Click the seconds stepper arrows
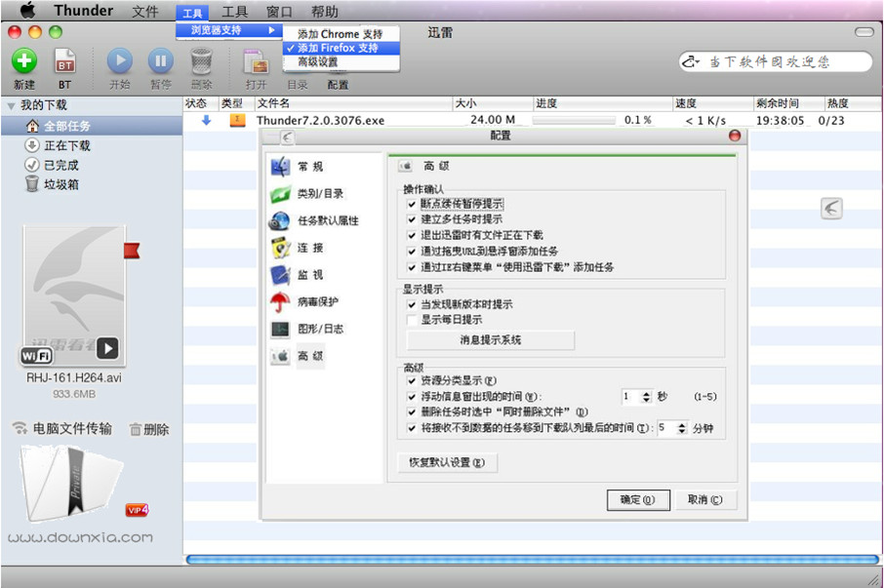This screenshot has width=884, height=588. coord(646,397)
